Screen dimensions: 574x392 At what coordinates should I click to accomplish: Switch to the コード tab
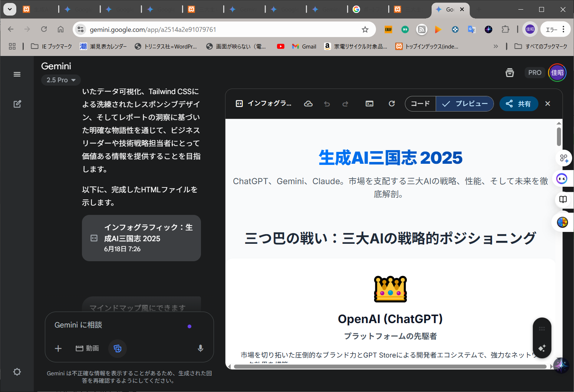coord(420,104)
